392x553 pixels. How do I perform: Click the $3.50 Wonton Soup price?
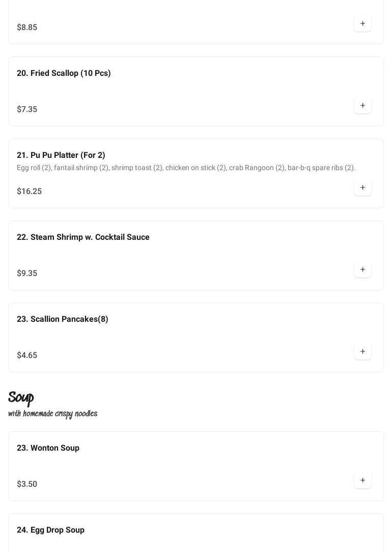(27, 484)
